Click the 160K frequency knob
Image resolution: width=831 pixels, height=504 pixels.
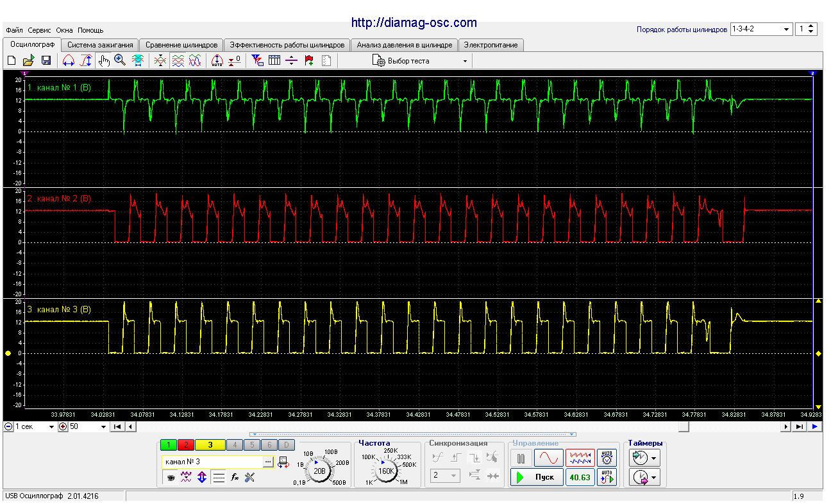pyautogui.click(x=387, y=471)
